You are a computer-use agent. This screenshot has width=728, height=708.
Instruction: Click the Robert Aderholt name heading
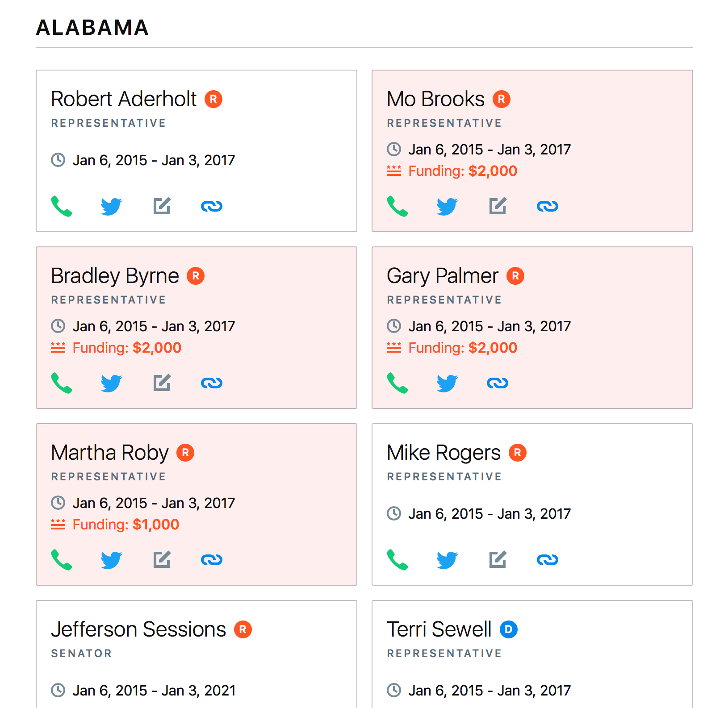(124, 99)
